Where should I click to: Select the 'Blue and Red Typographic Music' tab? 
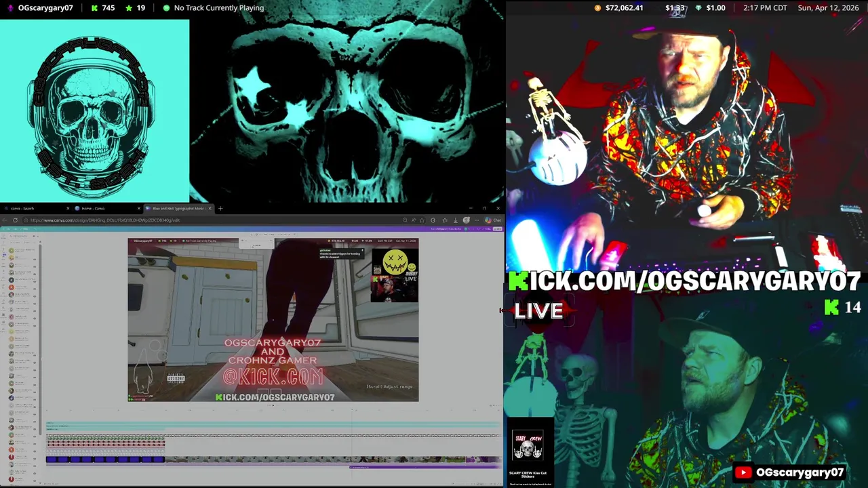176,208
